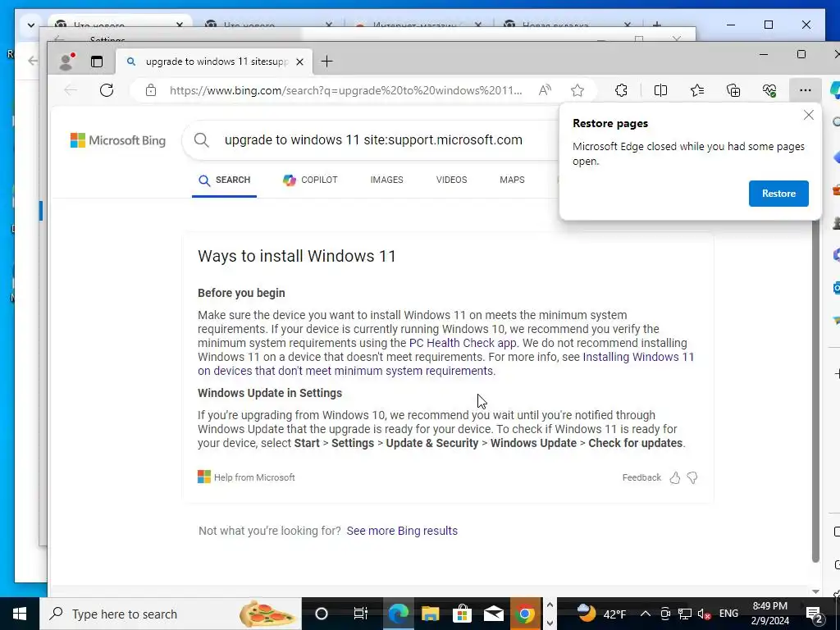Open the Edge profile icon
Screen dimensions: 840x630
pyautogui.click(x=66, y=62)
